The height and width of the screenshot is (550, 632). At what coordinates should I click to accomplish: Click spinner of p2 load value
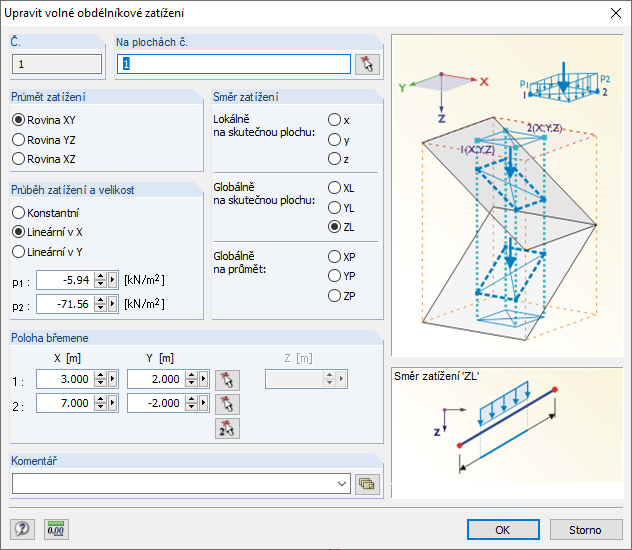(x=100, y=304)
